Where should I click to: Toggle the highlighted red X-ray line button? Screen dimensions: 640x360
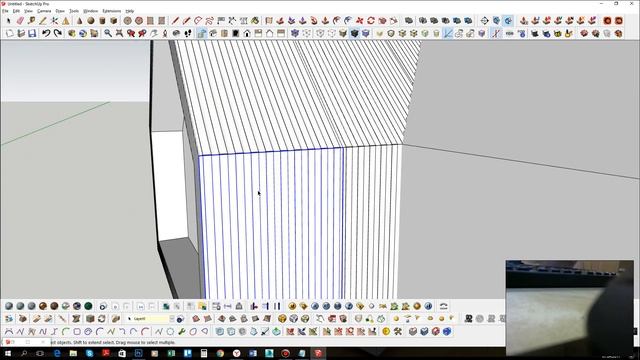click(x=496, y=33)
